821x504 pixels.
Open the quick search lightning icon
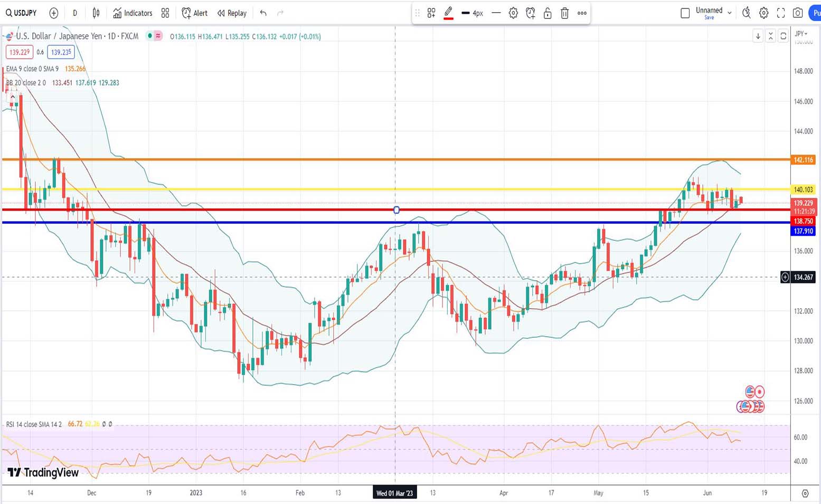tap(746, 13)
